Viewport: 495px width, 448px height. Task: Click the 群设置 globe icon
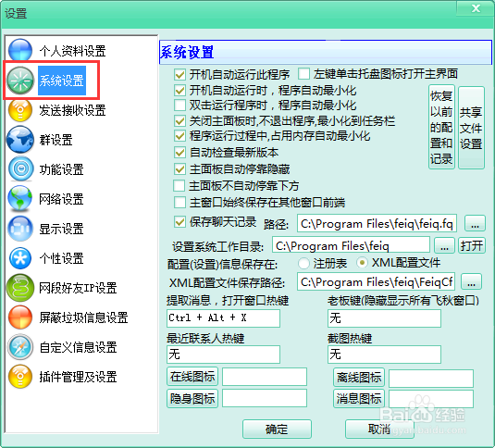pyautogui.click(x=20, y=140)
